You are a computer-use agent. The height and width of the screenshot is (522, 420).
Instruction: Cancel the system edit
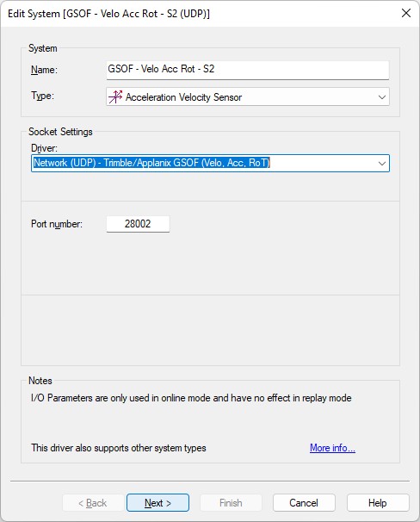pos(304,503)
